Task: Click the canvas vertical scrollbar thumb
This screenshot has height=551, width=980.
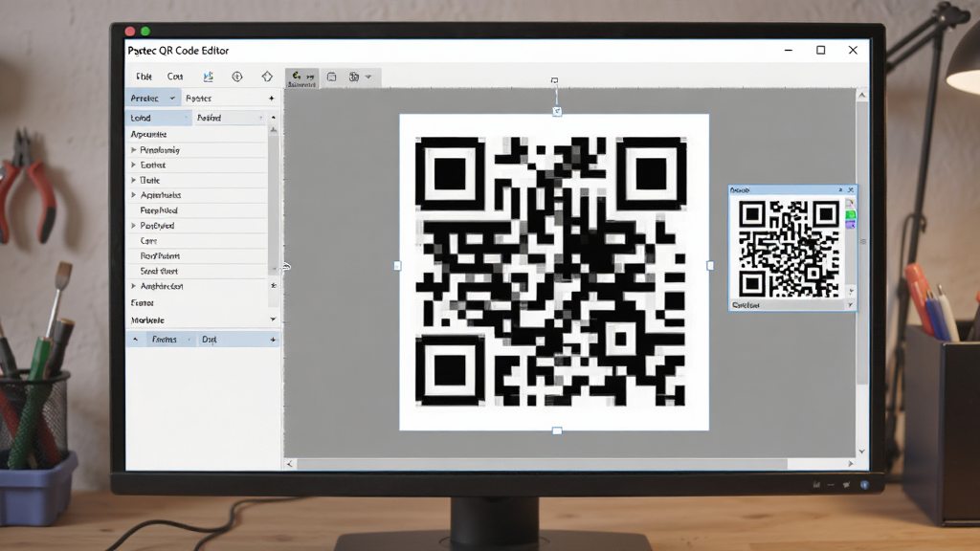Action: pyautogui.click(x=862, y=244)
